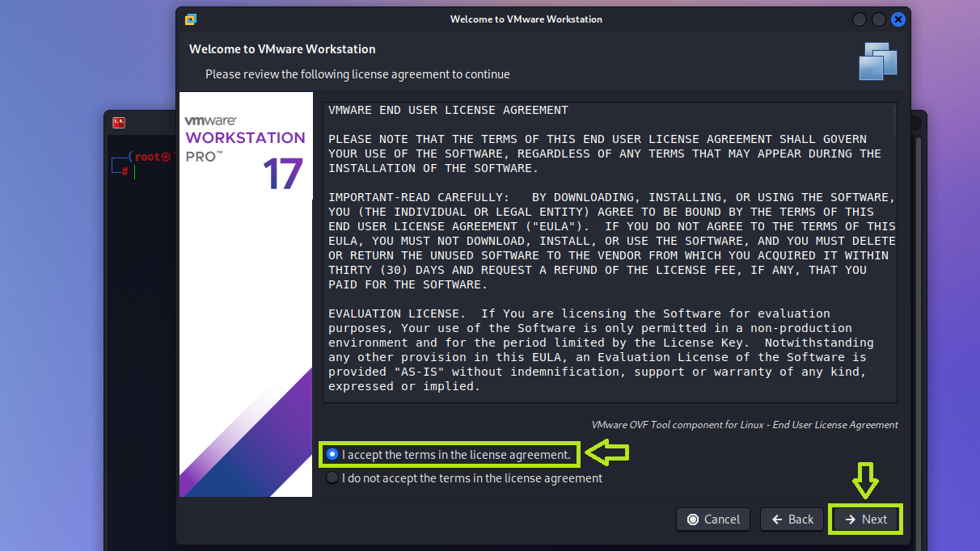Click the "EVALUATION LICENSE" paragraph in the agreement
The height and width of the screenshot is (551, 980).
click(598, 349)
